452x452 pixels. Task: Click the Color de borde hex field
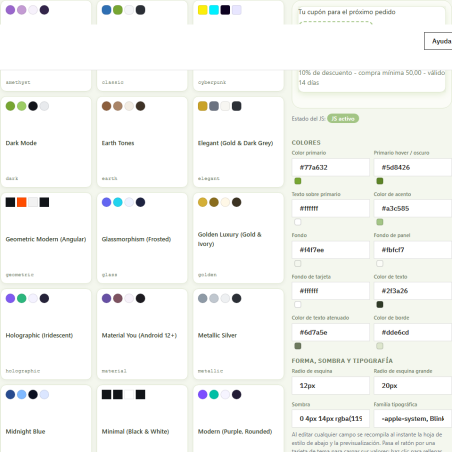pyautogui.click(x=413, y=332)
